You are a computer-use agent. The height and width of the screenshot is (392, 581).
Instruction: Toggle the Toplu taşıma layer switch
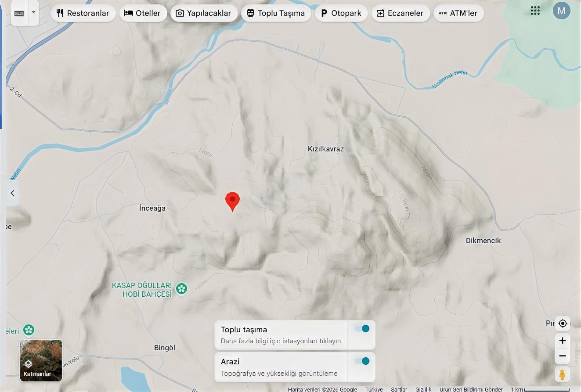(362, 329)
